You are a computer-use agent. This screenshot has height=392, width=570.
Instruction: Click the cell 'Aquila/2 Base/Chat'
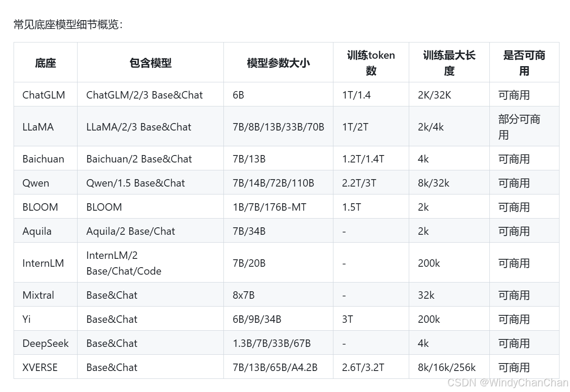point(151,231)
